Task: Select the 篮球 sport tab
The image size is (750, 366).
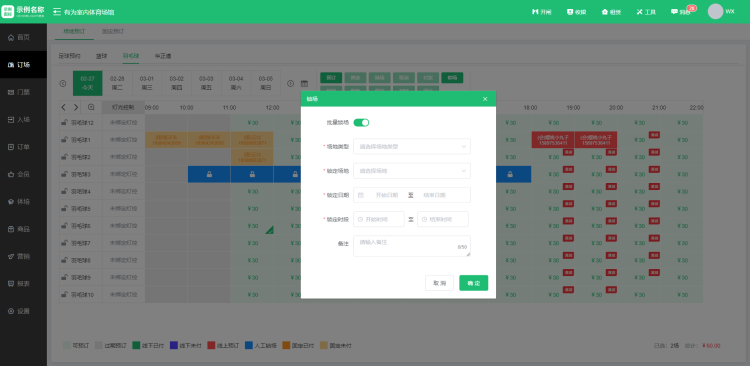Action: (101, 56)
